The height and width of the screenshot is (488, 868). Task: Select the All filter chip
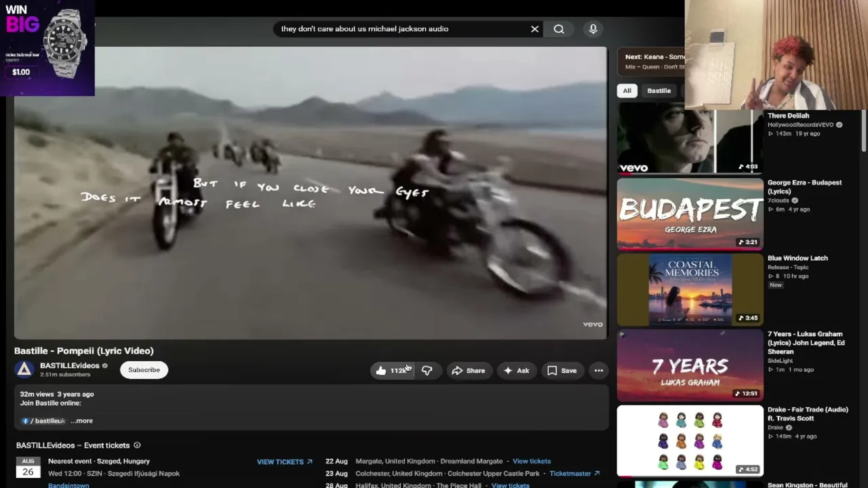(x=627, y=91)
